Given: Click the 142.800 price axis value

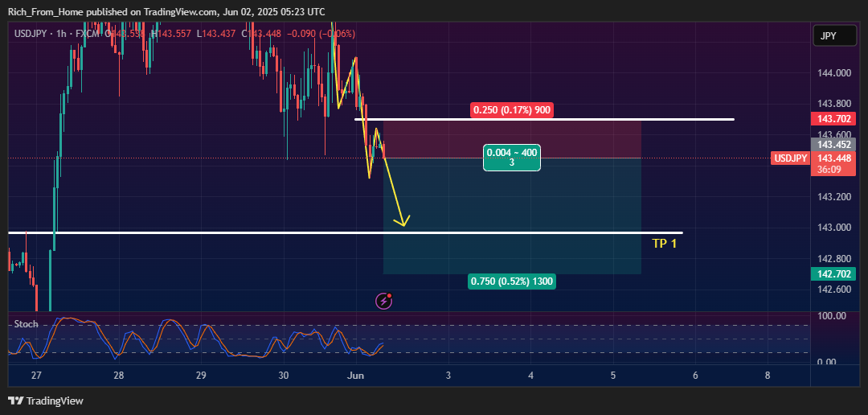Looking at the screenshot, I should [833, 259].
